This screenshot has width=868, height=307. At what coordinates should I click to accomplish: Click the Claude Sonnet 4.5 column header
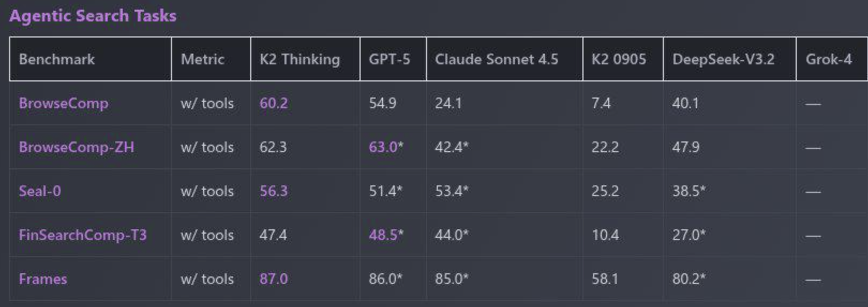(x=496, y=59)
